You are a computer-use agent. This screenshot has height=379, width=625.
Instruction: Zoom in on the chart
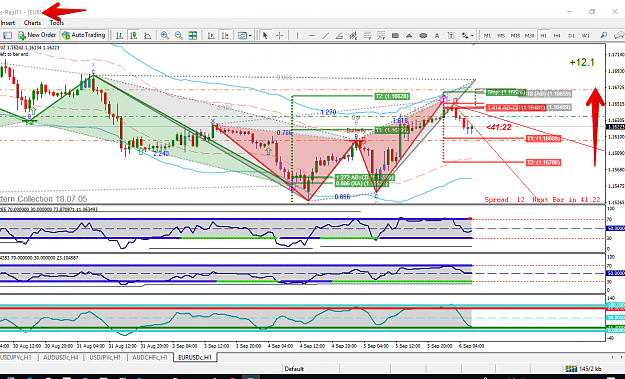[x=165, y=35]
